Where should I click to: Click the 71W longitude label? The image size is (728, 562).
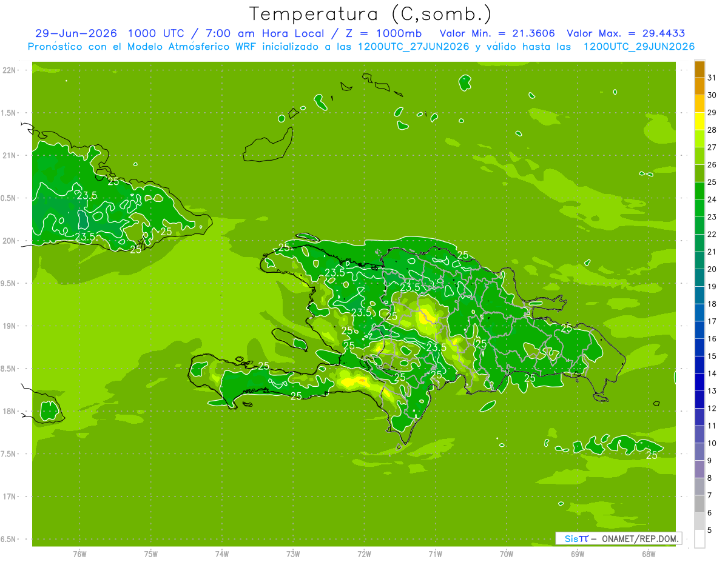click(435, 554)
